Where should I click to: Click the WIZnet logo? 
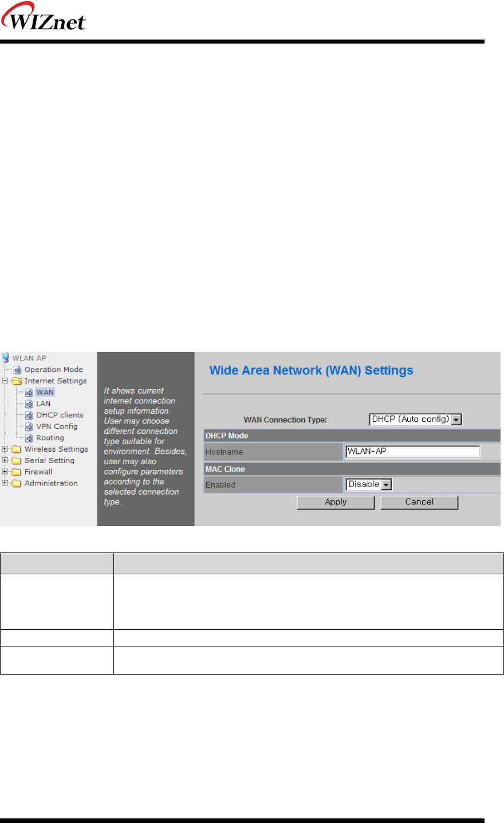(x=43, y=17)
